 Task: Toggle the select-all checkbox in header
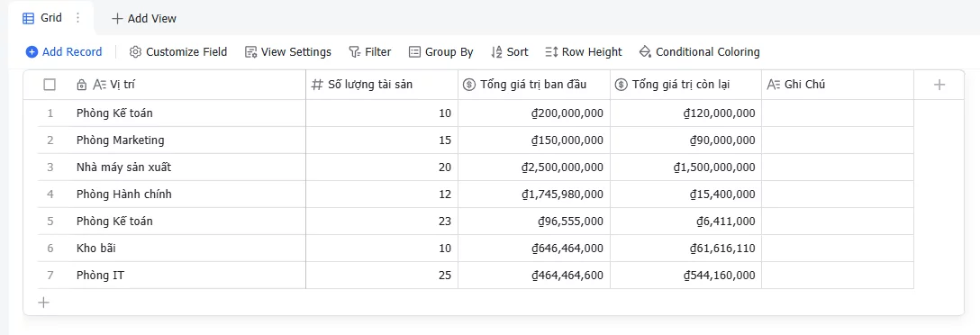pos(50,85)
